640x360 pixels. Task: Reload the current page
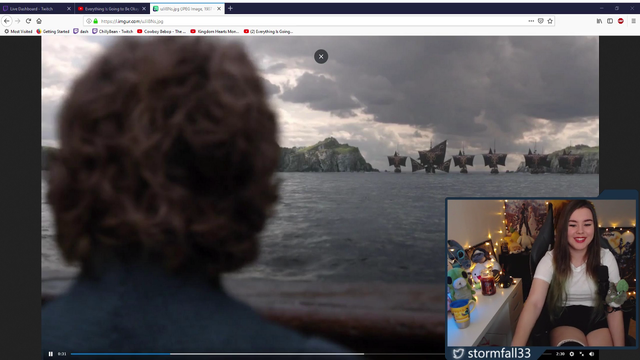28,21
